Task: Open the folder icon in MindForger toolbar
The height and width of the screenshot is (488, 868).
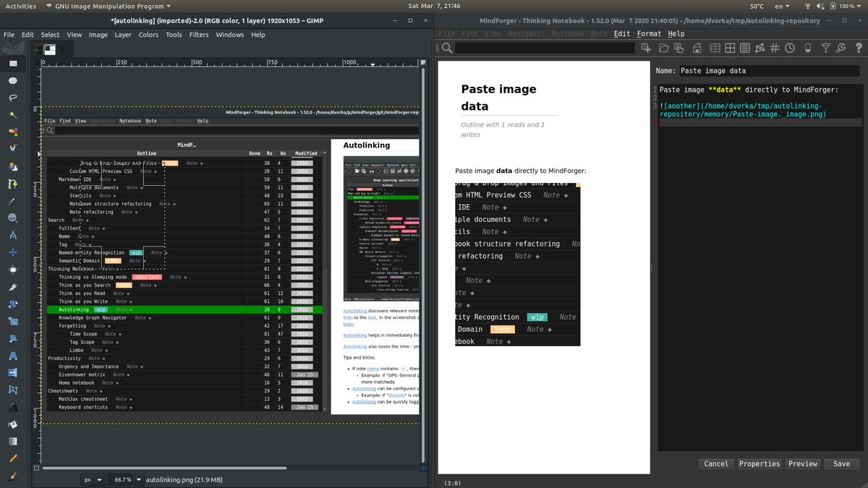Action: 663,48
